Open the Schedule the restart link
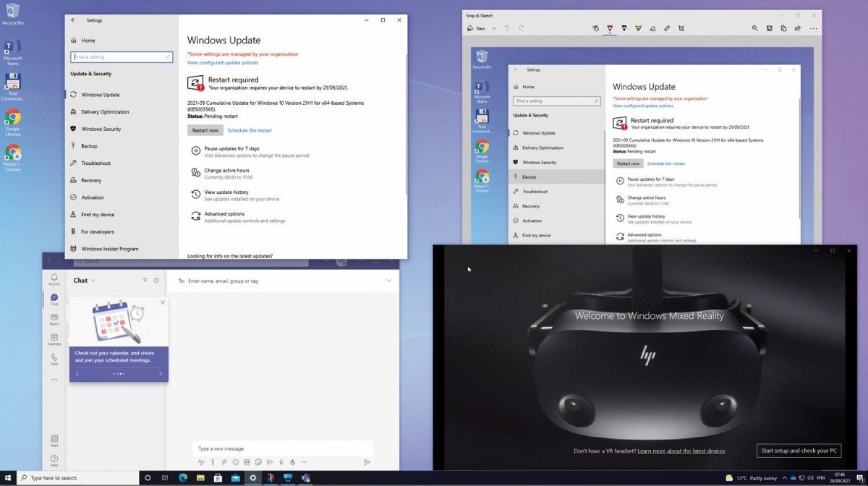 tap(250, 130)
